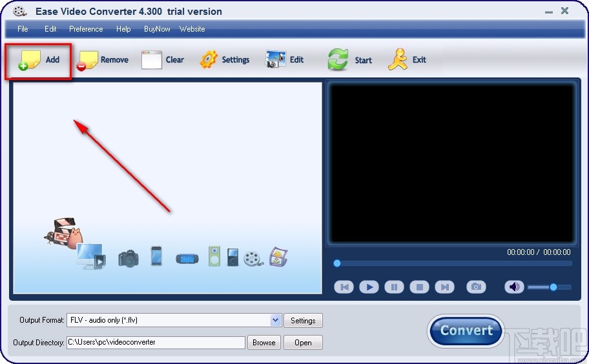The height and width of the screenshot is (364, 589).
Task: Click the smartphone device icon
Action: [156, 256]
